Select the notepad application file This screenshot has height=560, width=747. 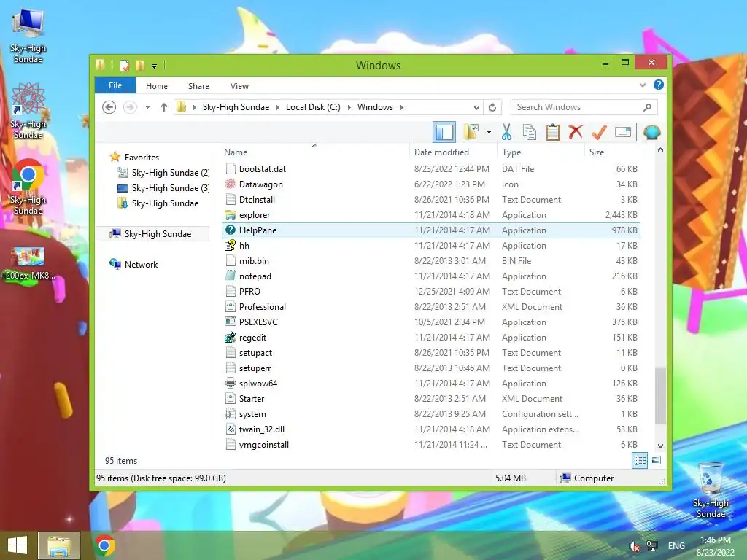click(431, 276)
